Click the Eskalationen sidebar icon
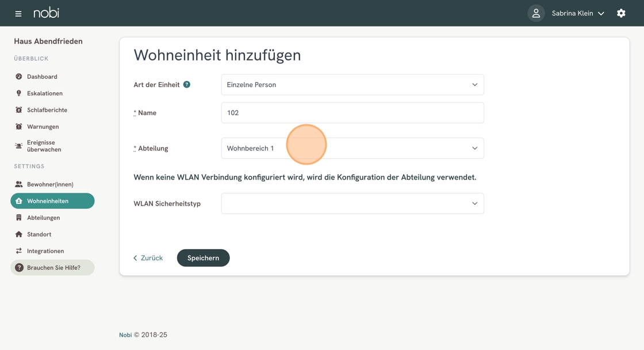Screen dimensions: 644x350 click(x=19, y=93)
